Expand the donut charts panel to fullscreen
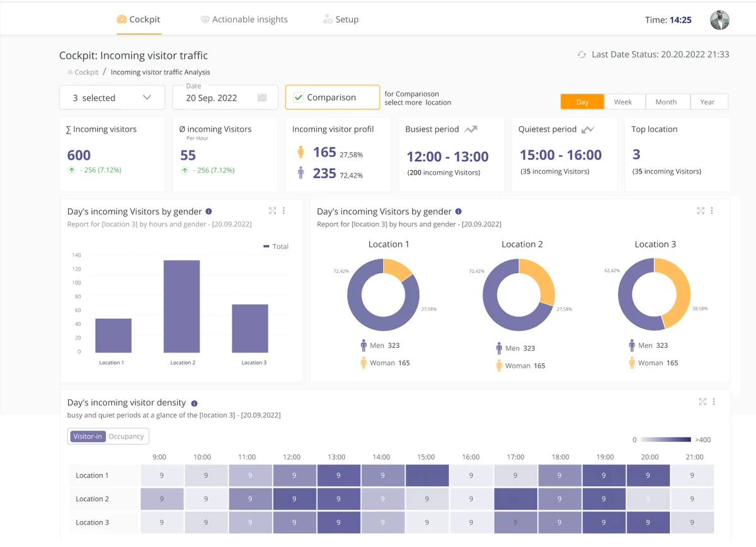The image size is (756, 547). [701, 211]
